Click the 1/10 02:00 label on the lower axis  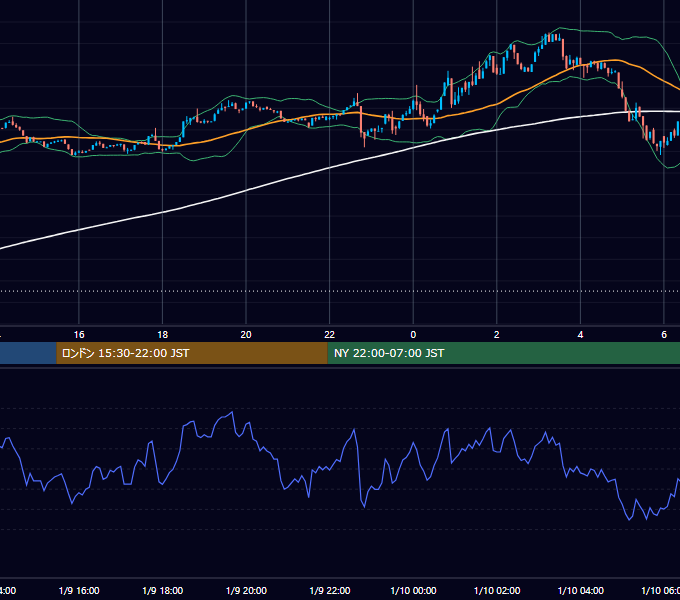[497, 590]
